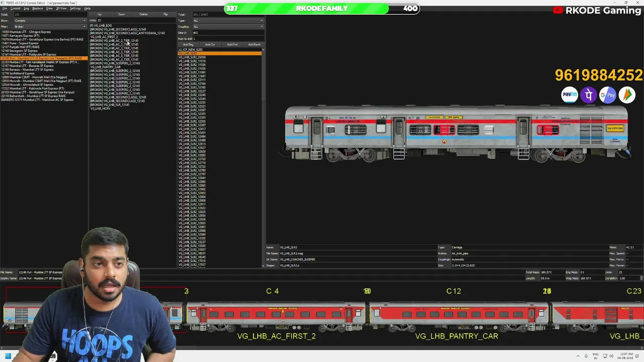This screenshot has height=362, width=644.
Task: Open the Eng menu
Action: [x=26, y=9]
